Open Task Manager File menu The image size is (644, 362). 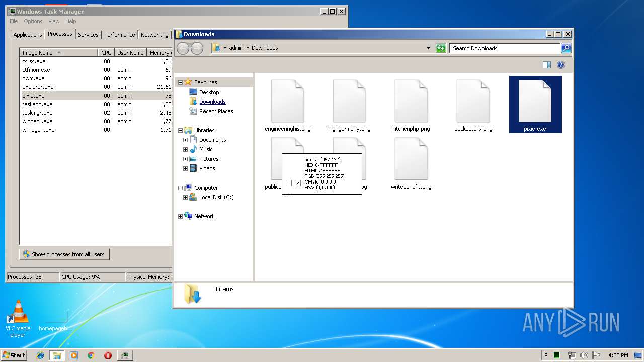pos(14,21)
